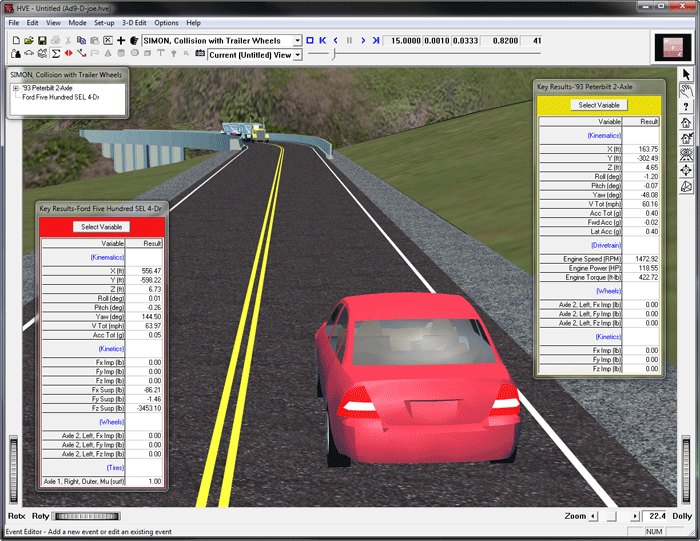Step forward one frame in playback
The height and width of the screenshot is (541, 700).
[362, 41]
